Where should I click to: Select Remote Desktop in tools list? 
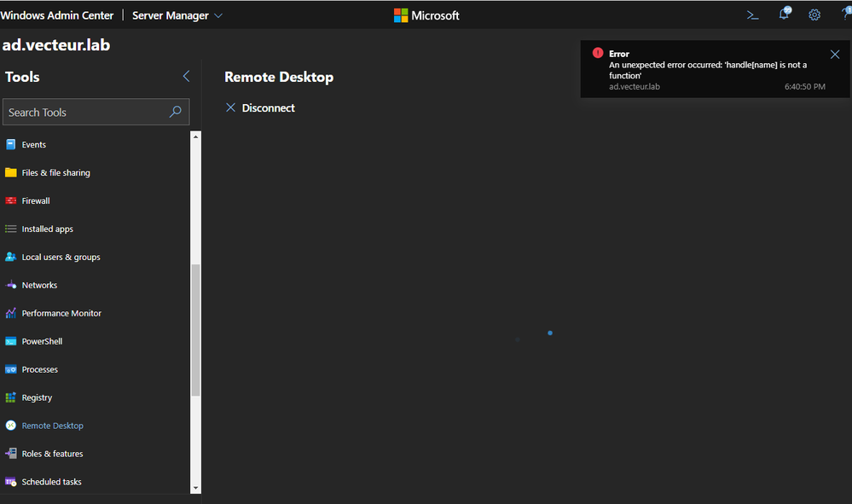coord(53,426)
